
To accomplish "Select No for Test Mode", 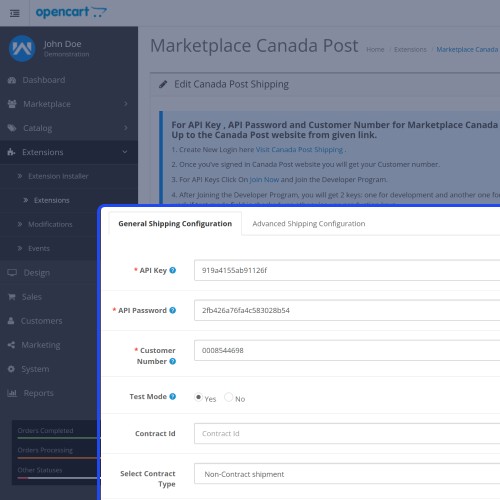I will (x=229, y=397).
